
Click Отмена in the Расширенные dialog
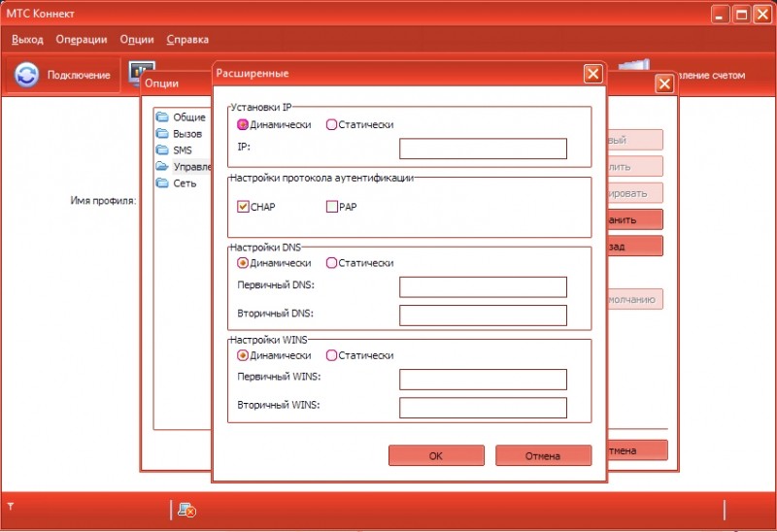point(543,455)
